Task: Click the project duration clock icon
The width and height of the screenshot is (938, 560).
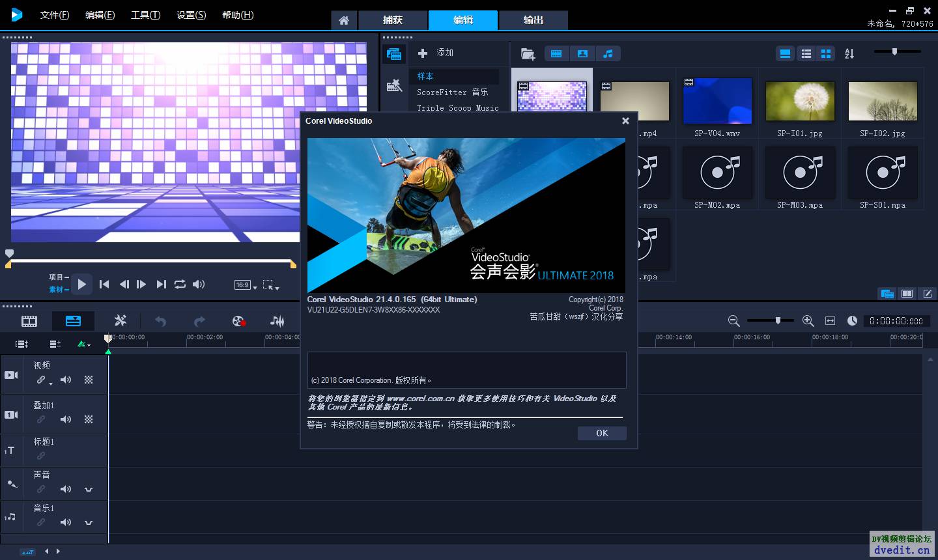Action: point(852,321)
